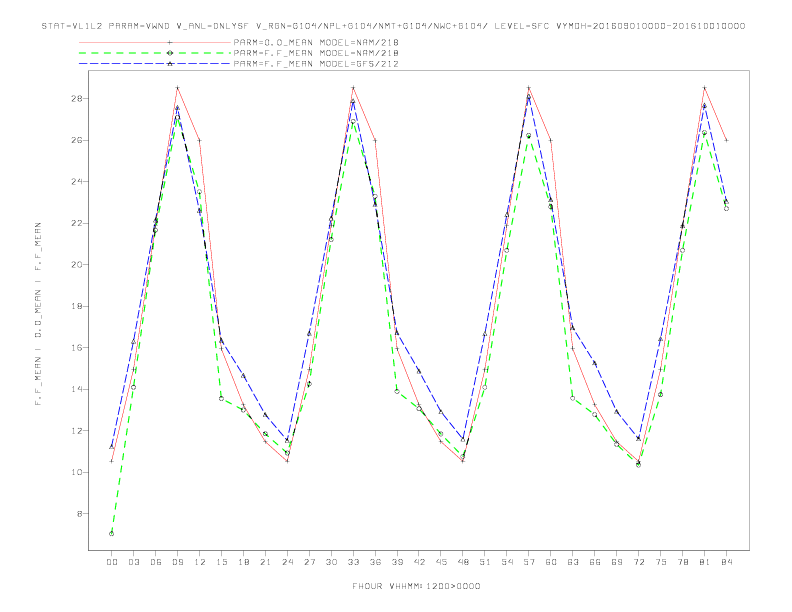Screen dimensions: 792x612
Task: Click x-axis tick label 54
Action: click(507, 562)
